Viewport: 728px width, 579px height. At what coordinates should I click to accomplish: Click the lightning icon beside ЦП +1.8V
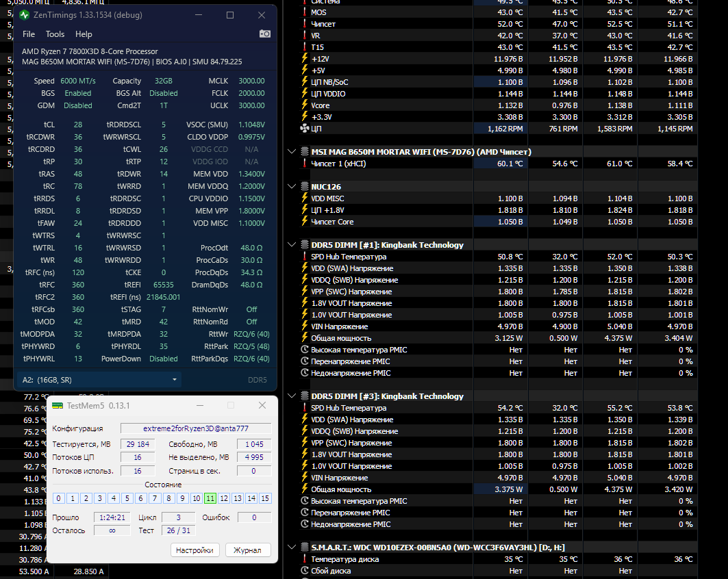(x=305, y=209)
